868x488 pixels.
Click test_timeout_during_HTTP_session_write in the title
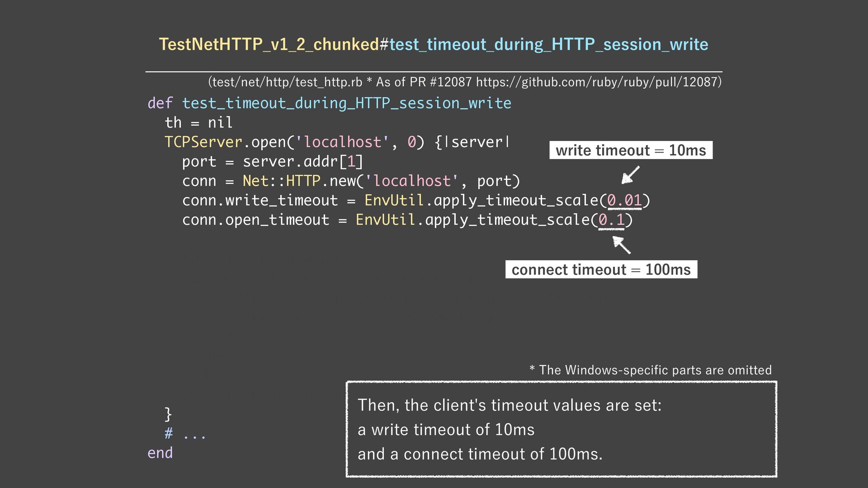(548, 44)
